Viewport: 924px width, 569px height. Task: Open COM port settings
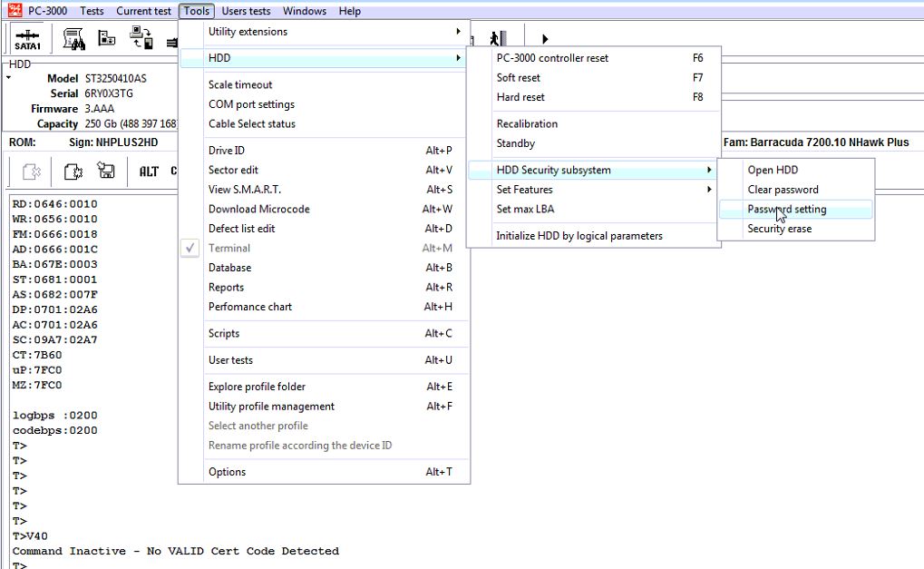point(324,104)
